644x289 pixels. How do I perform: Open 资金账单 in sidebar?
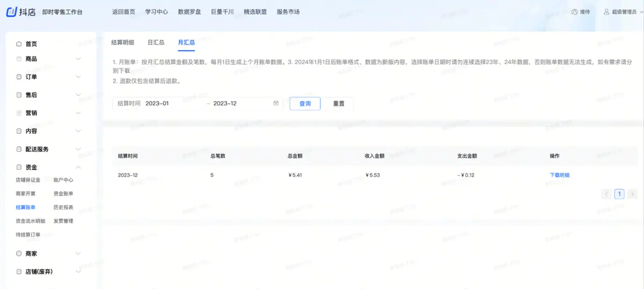coord(63,193)
